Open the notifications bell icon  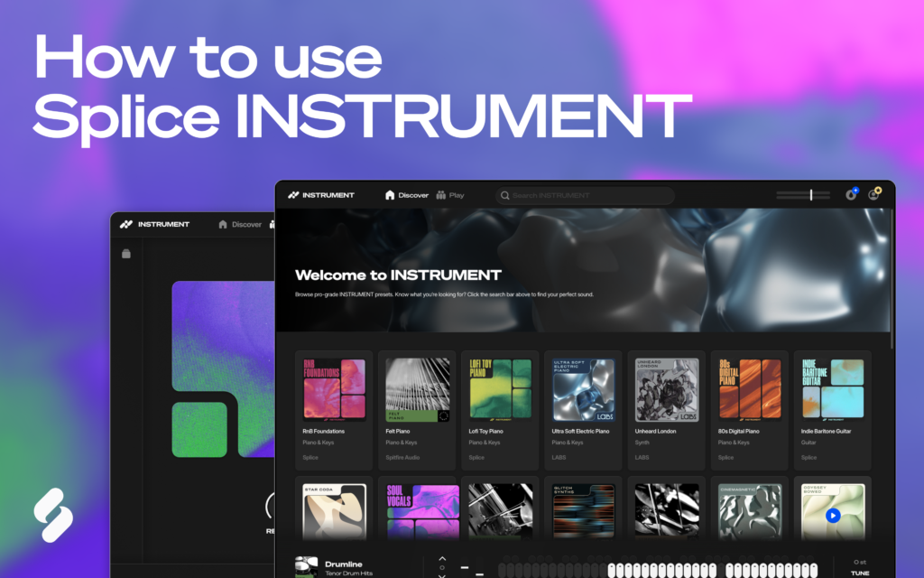pyautogui.click(x=851, y=194)
